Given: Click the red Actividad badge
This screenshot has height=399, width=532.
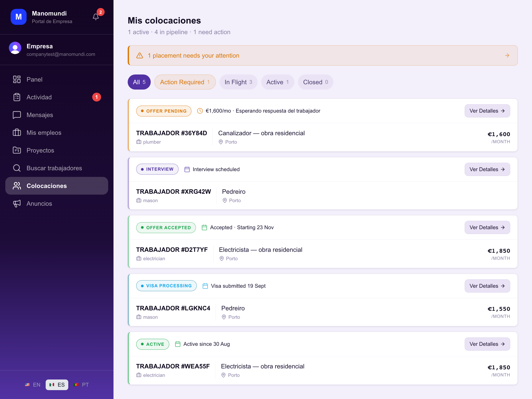Looking at the screenshot, I should tap(97, 97).
